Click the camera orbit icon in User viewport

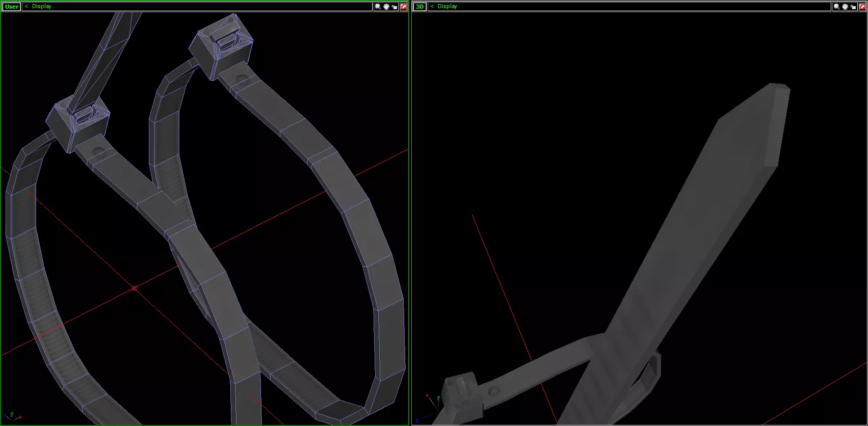(x=394, y=7)
